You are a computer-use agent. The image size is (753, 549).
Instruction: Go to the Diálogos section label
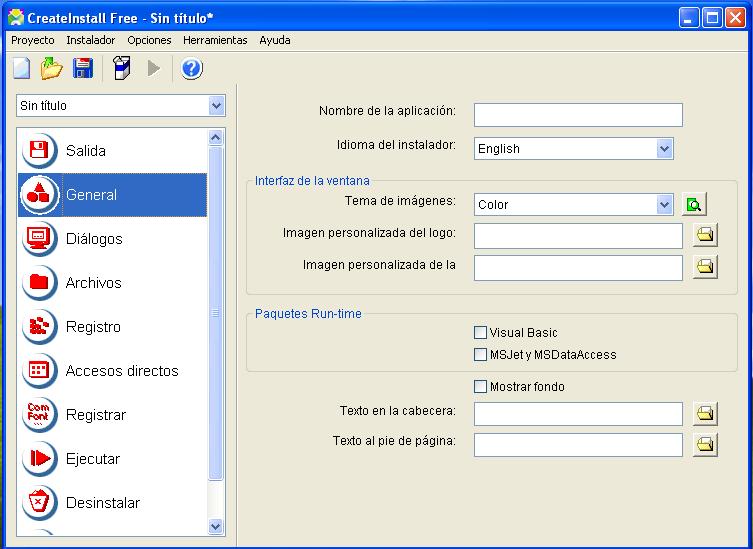(94, 239)
